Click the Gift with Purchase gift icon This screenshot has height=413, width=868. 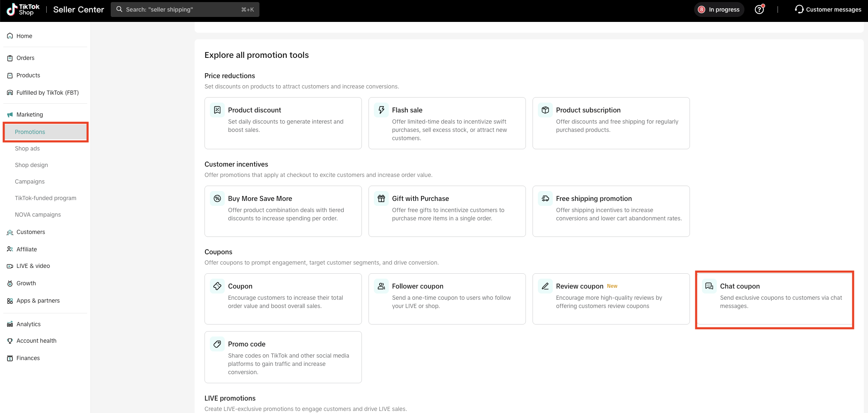tap(381, 198)
